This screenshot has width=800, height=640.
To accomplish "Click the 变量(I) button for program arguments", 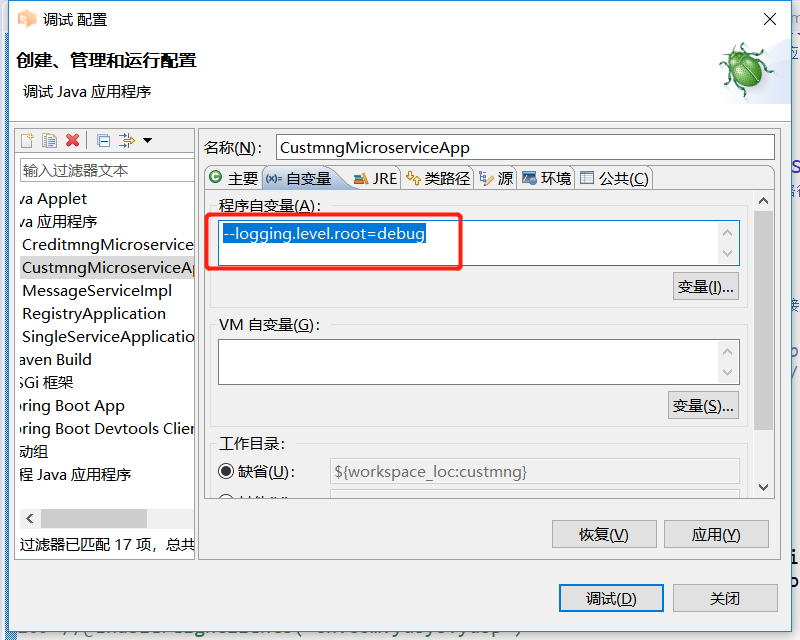I will [x=705, y=286].
